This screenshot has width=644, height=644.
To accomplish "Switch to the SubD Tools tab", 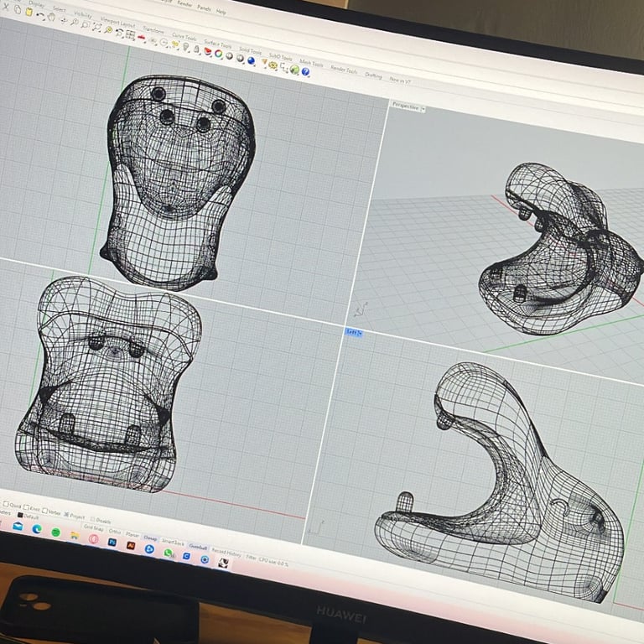I will point(281,57).
